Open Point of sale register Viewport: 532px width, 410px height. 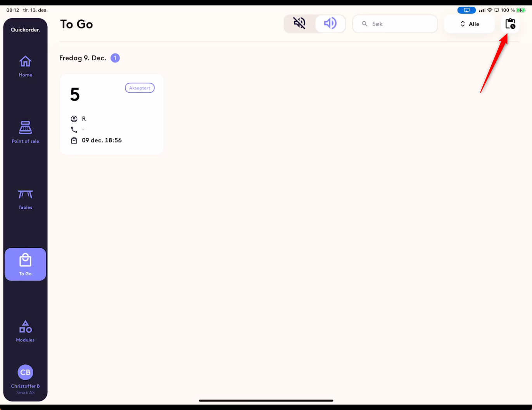25,132
